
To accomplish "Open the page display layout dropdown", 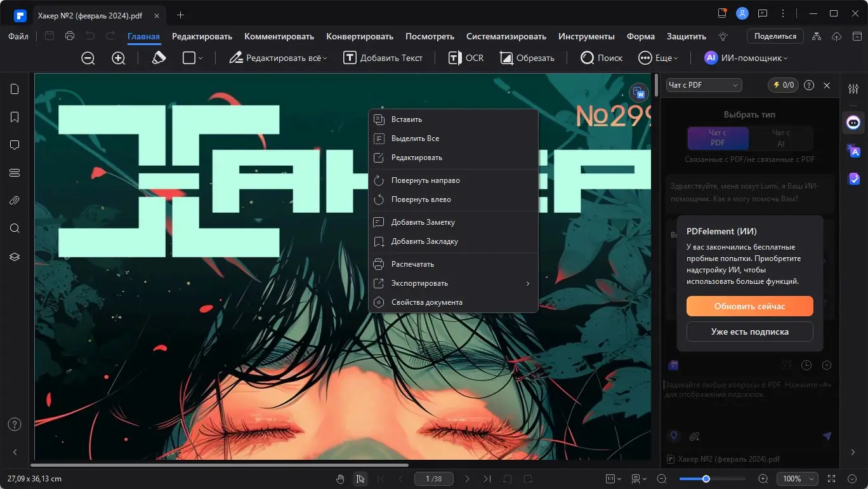I will [639, 479].
